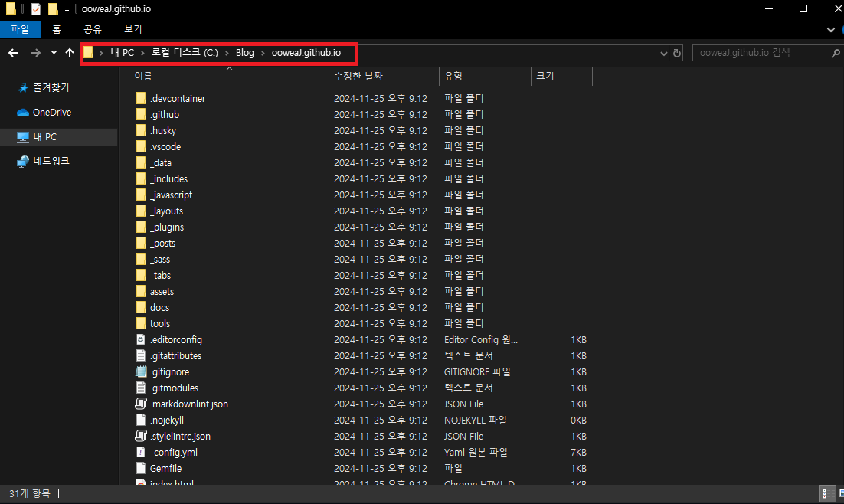Open 즐겨찾기 quick access in sidebar
Screen dimensions: 844x504
(51, 88)
